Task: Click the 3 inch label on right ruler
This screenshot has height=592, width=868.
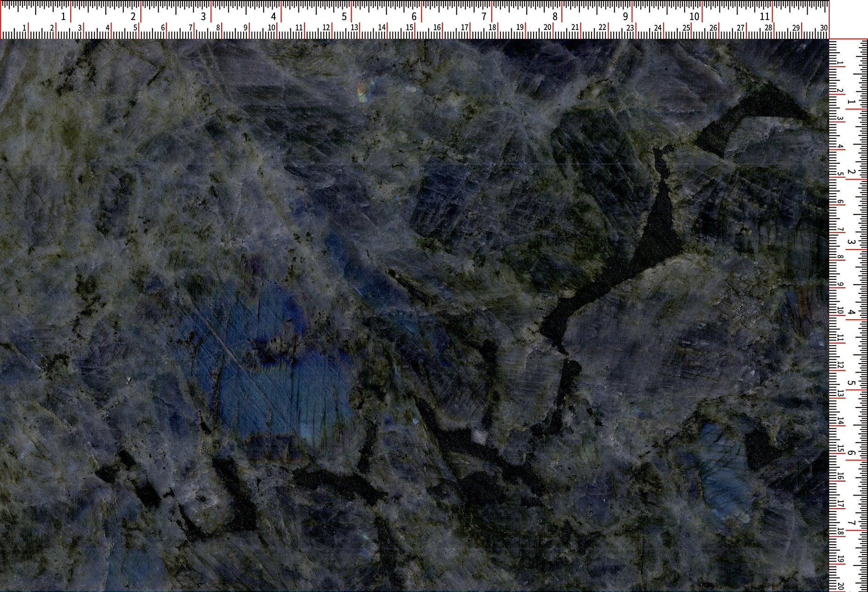Action: pos(852,242)
